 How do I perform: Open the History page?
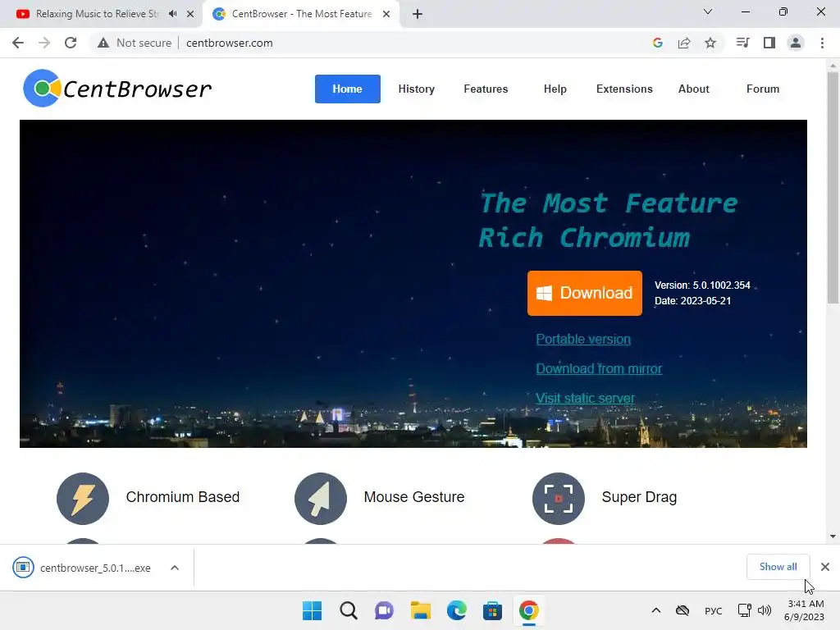click(x=416, y=89)
